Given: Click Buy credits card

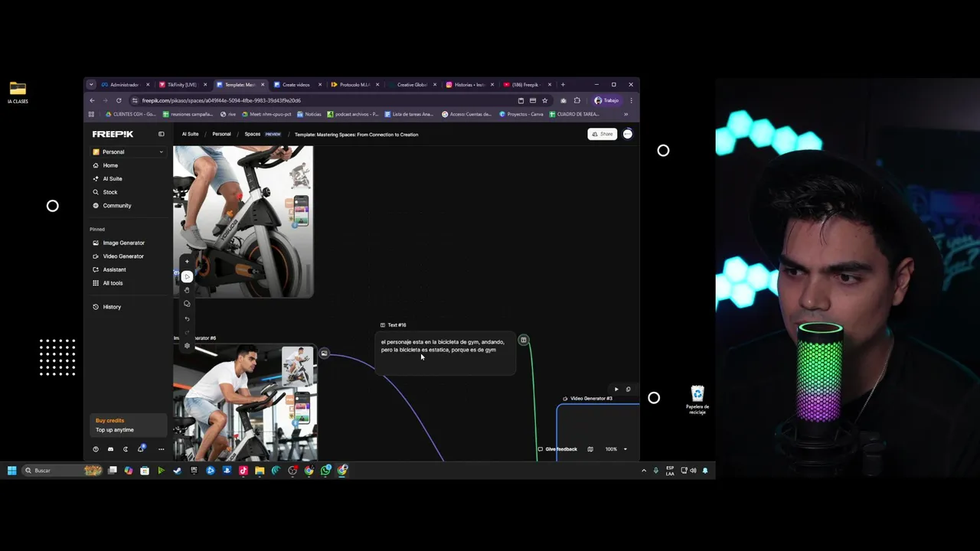Looking at the screenshot, I should click(x=128, y=425).
